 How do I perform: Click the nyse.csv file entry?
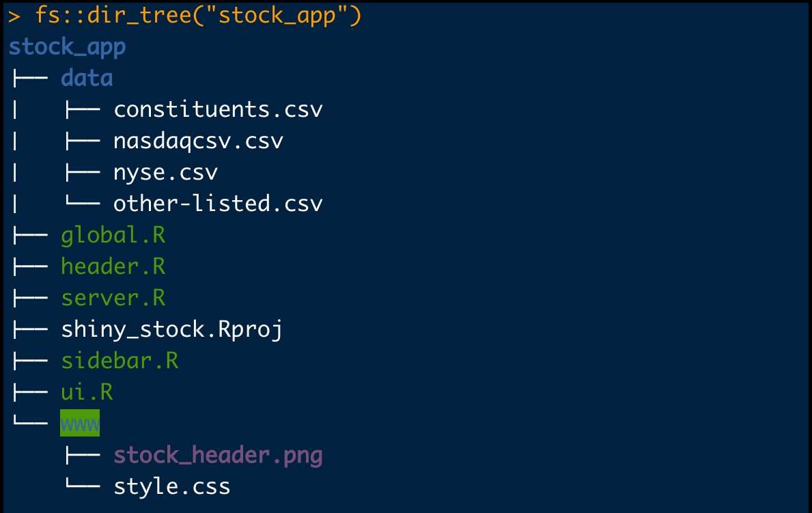point(165,172)
